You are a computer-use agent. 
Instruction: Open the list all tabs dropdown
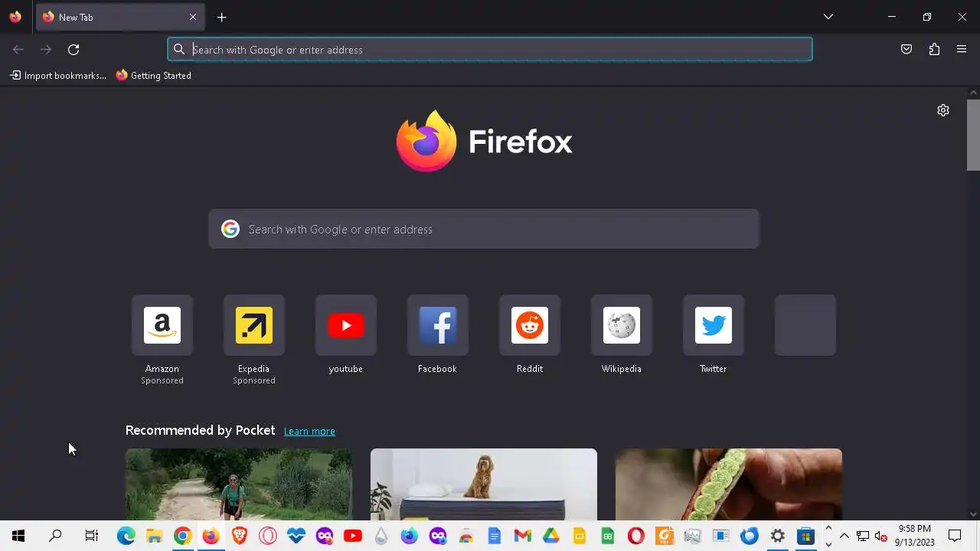tap(828, 17)
